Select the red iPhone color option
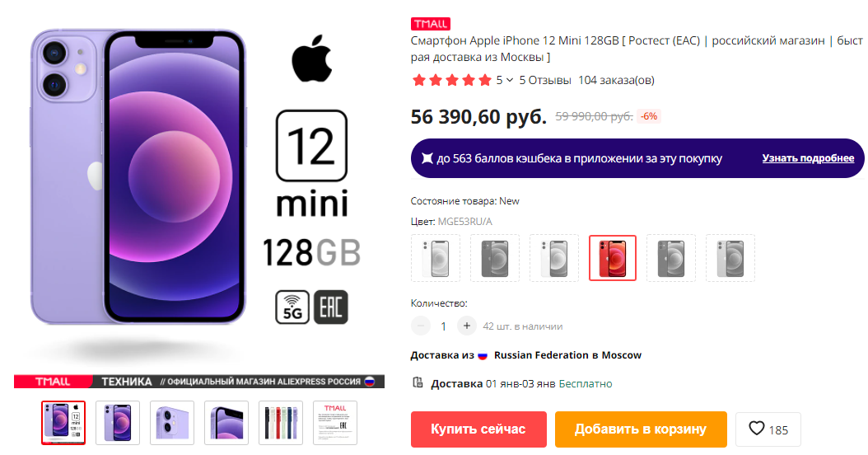Screen dimensions: 868x455 [613, 258]
